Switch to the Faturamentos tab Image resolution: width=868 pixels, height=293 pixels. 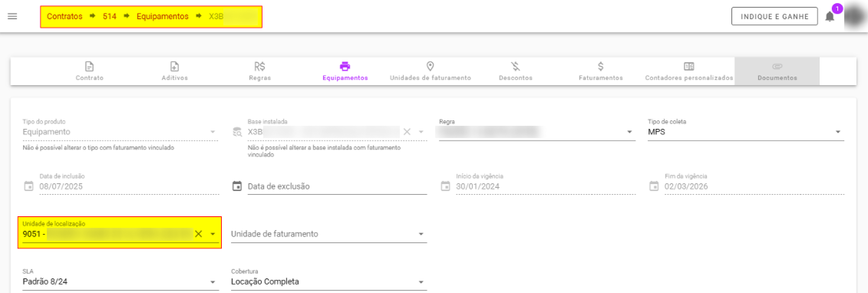click(x=601, y=71)
